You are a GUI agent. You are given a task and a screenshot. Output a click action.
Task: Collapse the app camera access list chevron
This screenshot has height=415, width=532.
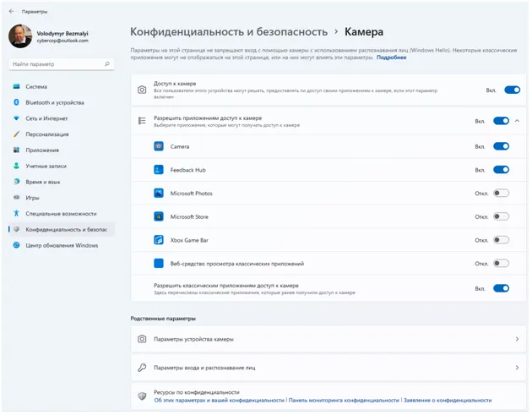tap(517, 121)
